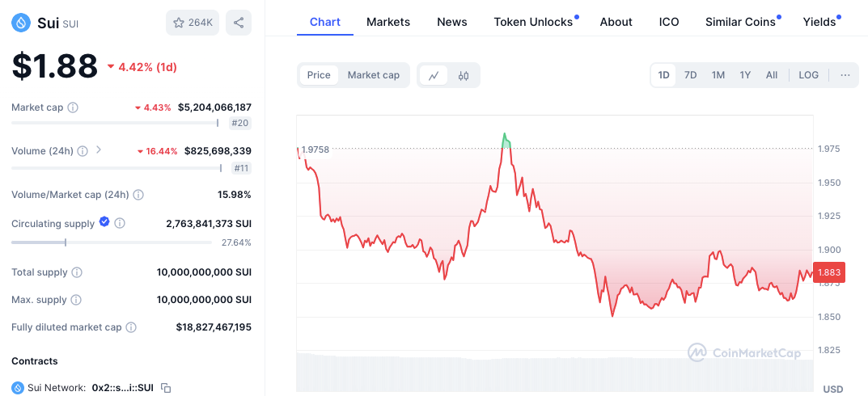868x396 pixels.
Task: Switch to line chart view
Action: 434,75
